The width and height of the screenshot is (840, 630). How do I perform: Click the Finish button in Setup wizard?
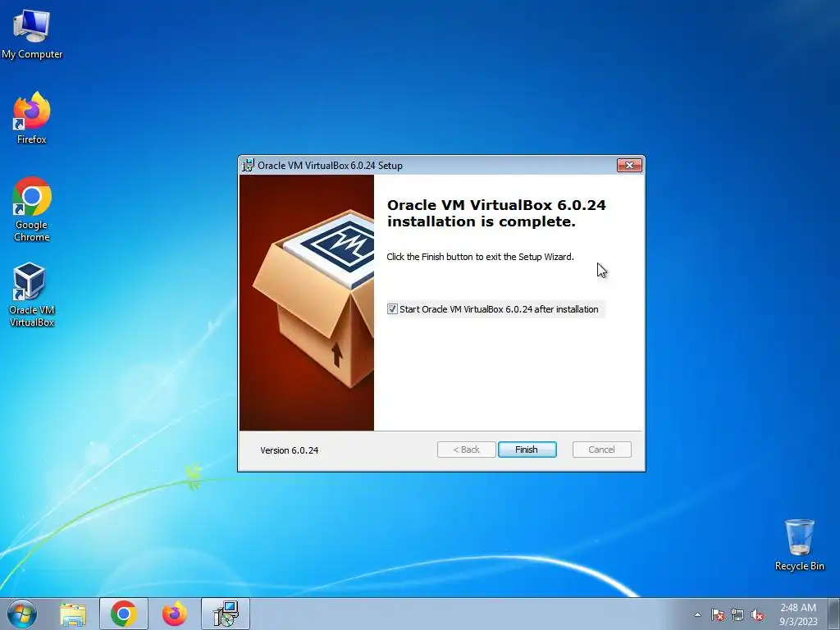pyautogui.click(x=527, y=450)
